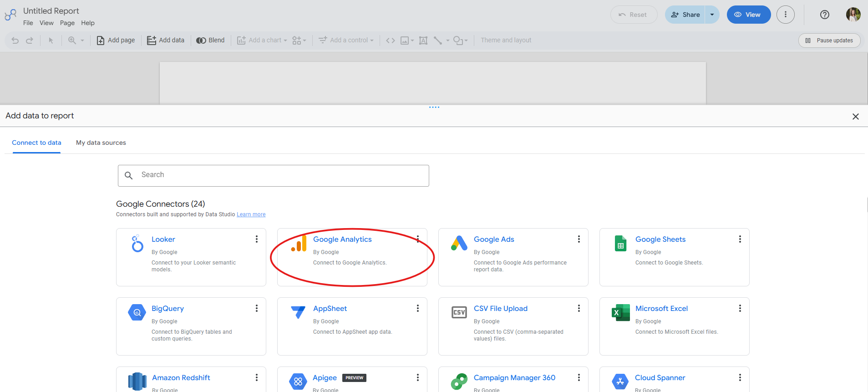
Task: Click the Apigee connector icon
Action: coord(298,382)
